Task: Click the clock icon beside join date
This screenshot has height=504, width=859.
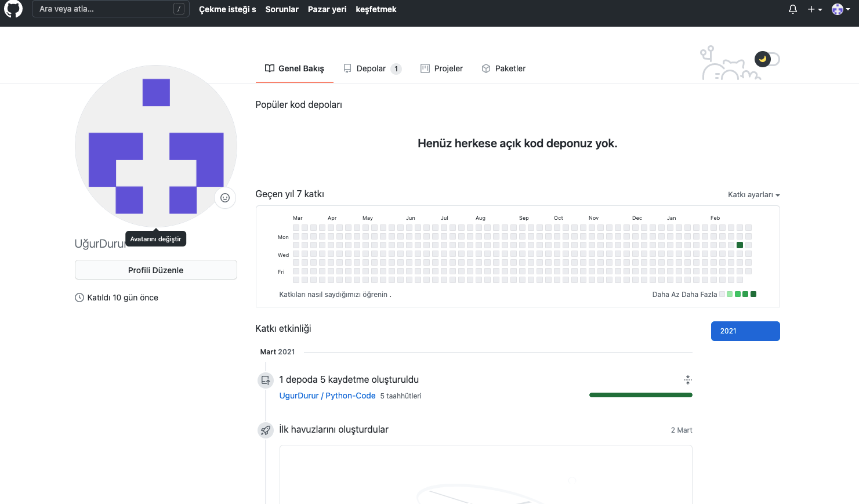Action: tap(79, 298)
